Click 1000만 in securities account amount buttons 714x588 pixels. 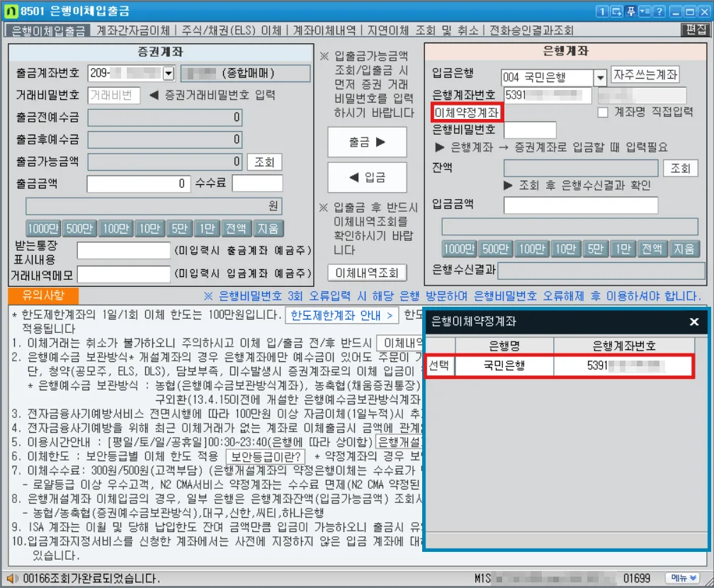pos(43,228)
